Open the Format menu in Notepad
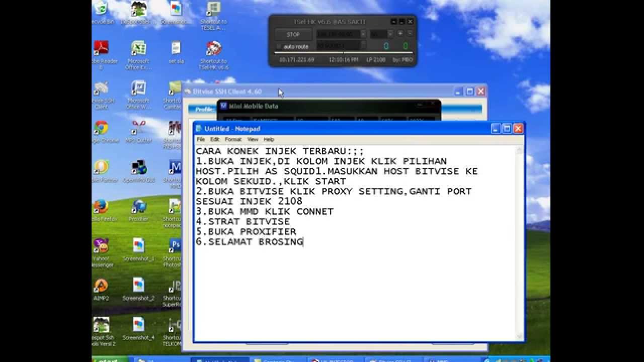644x362 pixels. [x=233, y=139]
